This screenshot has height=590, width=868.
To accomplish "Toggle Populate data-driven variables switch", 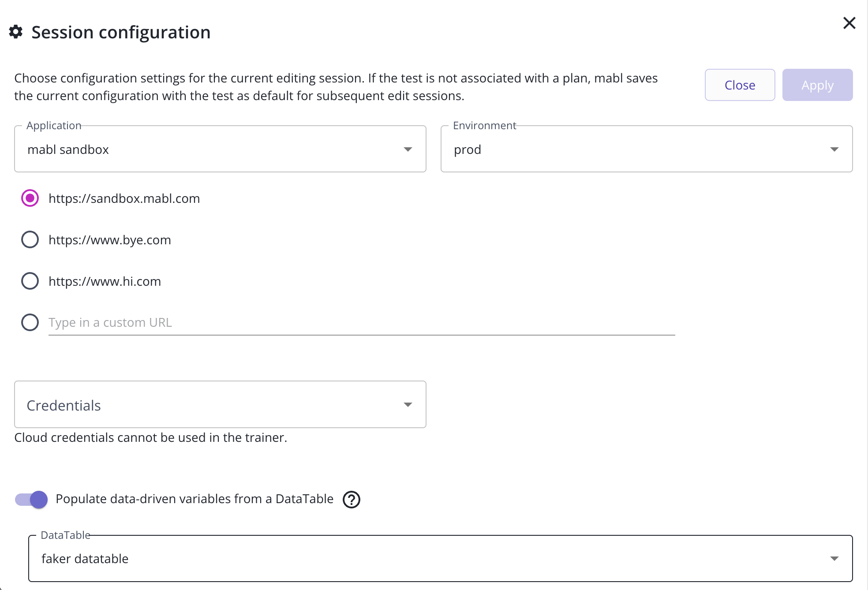I will (x=31, y=500).
